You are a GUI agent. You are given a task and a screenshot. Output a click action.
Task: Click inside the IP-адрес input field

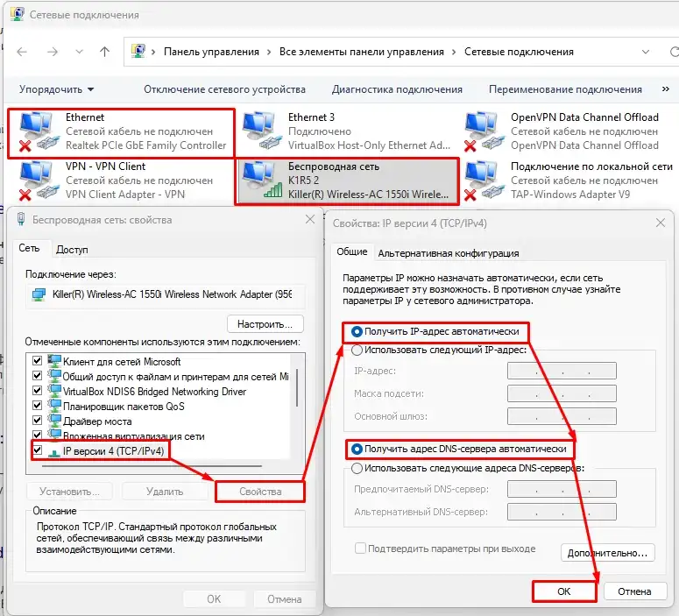click(561, 372)
